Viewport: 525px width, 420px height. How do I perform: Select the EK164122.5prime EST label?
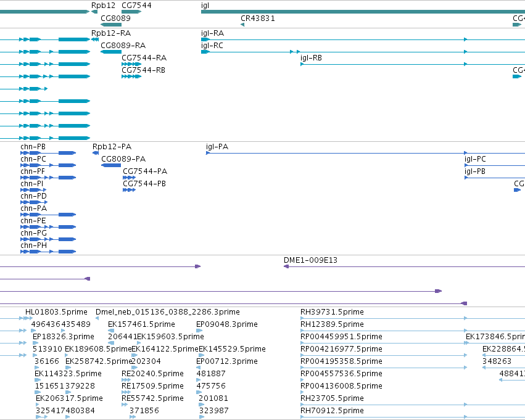165,350
